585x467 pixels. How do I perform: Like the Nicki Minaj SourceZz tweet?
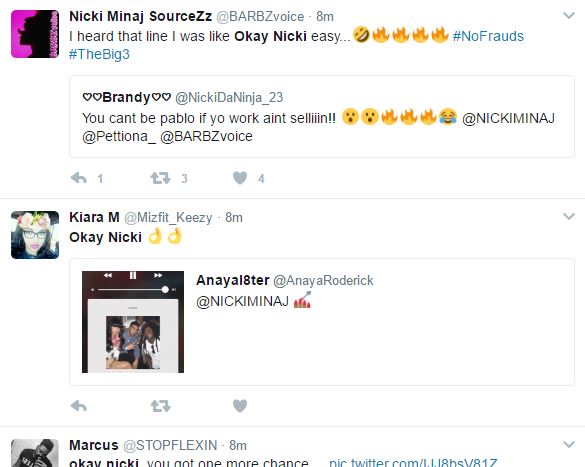tap(240, 178)
